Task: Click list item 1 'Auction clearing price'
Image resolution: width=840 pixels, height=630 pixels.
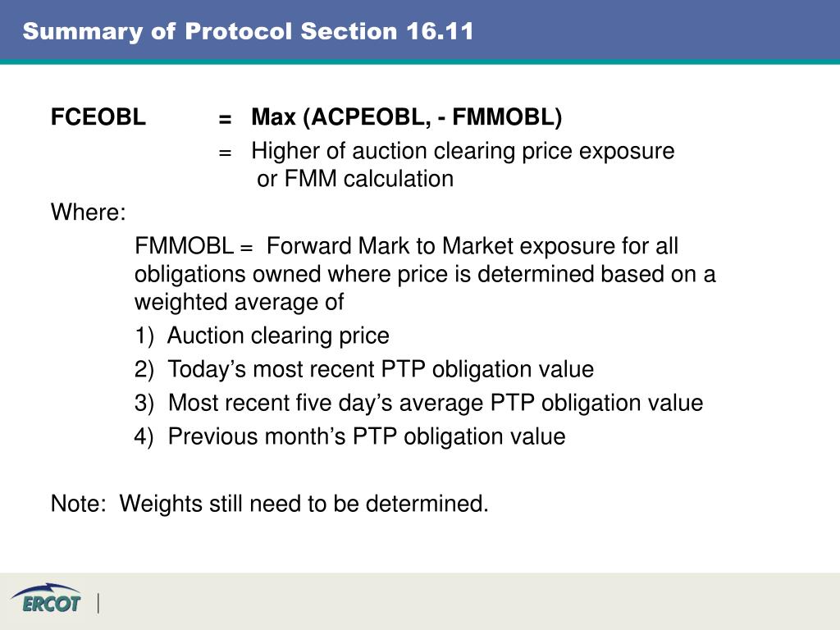Action: [262, 336]
